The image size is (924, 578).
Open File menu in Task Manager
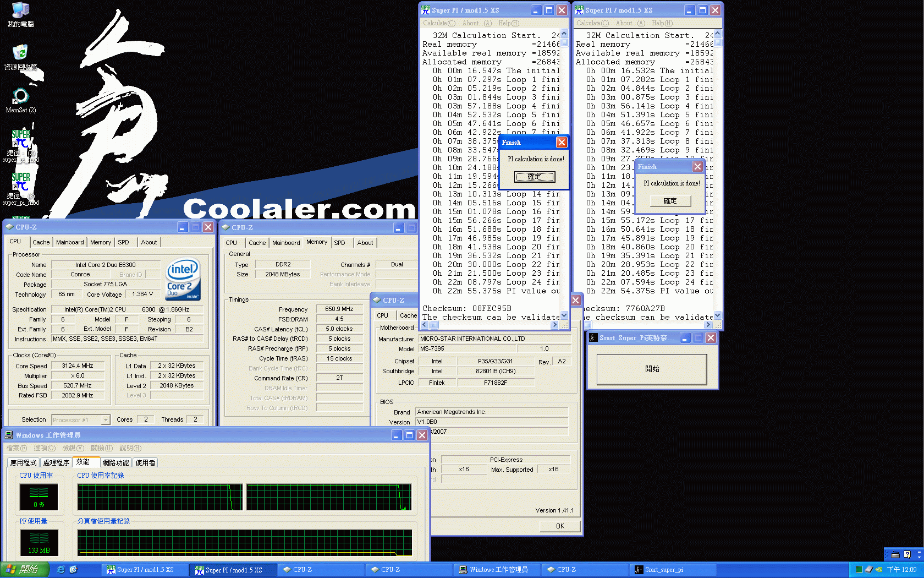(x=16, y=448)
